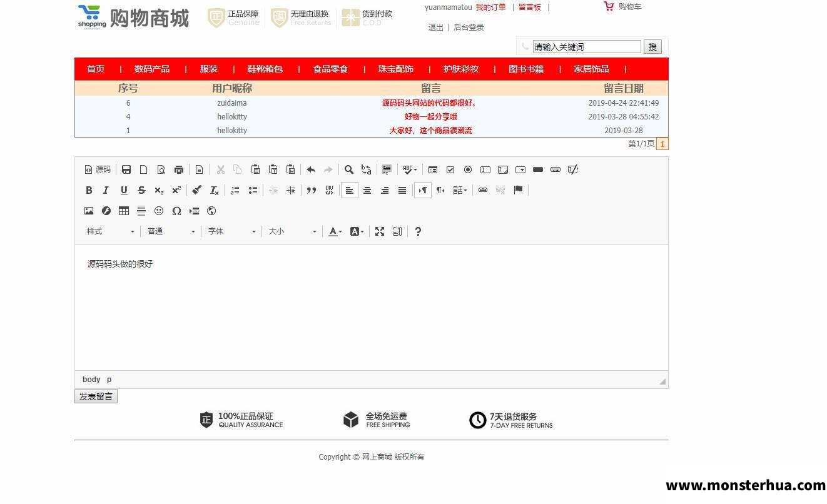Insert a checkbox form field icon
Image resolution: width=827 pixels, height=504 pixels.
pyautogui.click(x=450, y=169)
